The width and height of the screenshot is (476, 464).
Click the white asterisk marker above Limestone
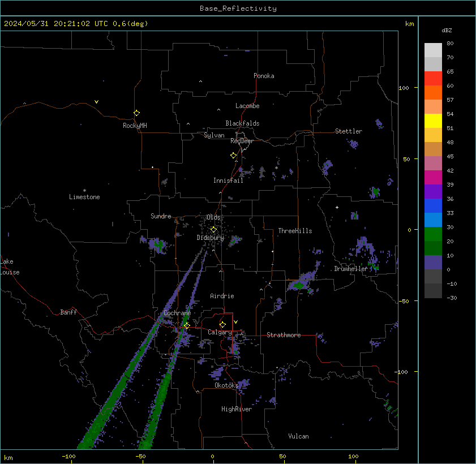click(x=85, y=190)
